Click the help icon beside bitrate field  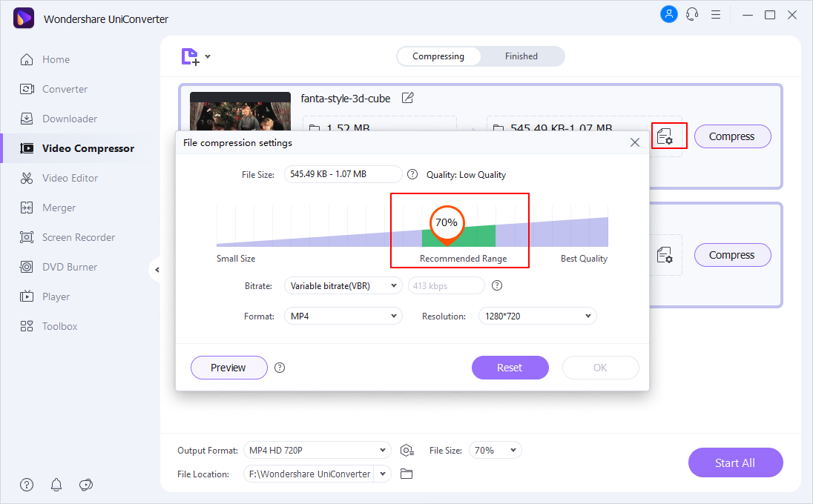point(497,285)
